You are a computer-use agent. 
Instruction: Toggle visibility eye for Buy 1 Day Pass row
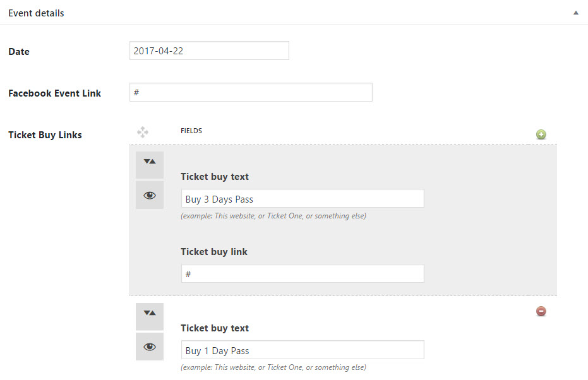point(150,347)
